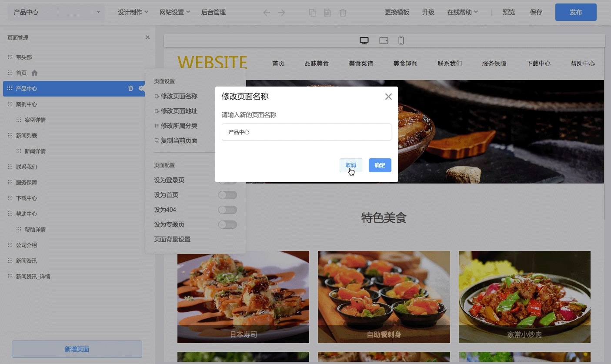The image size is (611, 364).
Task: Select 修改页面名称 in page settings menu
Action: 176,96
